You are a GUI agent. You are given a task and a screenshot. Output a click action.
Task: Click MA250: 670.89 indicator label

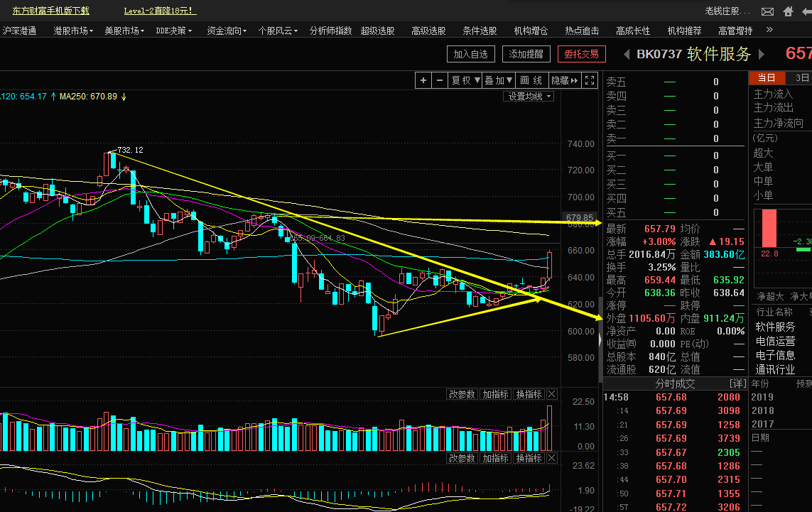(88, 97)
